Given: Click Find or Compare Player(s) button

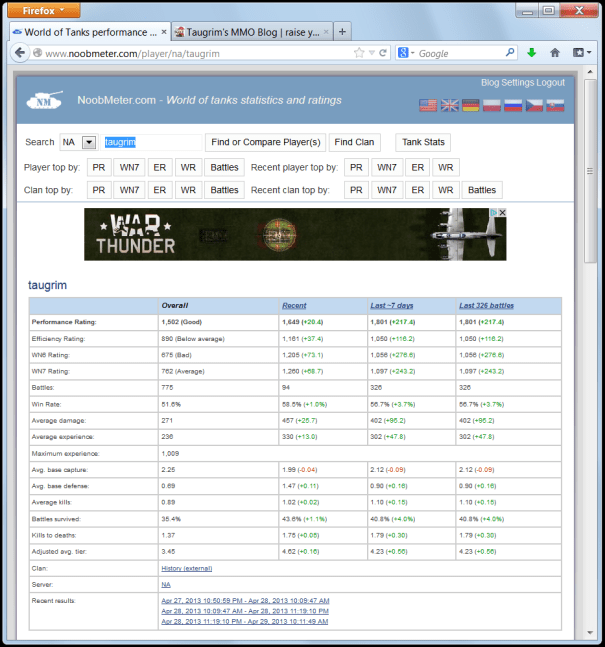Looking at the screenshot, I should [266, 142].
